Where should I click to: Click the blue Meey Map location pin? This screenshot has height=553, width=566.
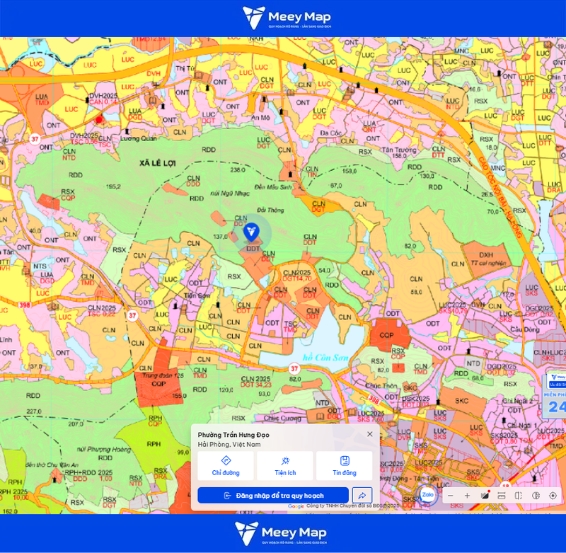(x=251, y=232)
